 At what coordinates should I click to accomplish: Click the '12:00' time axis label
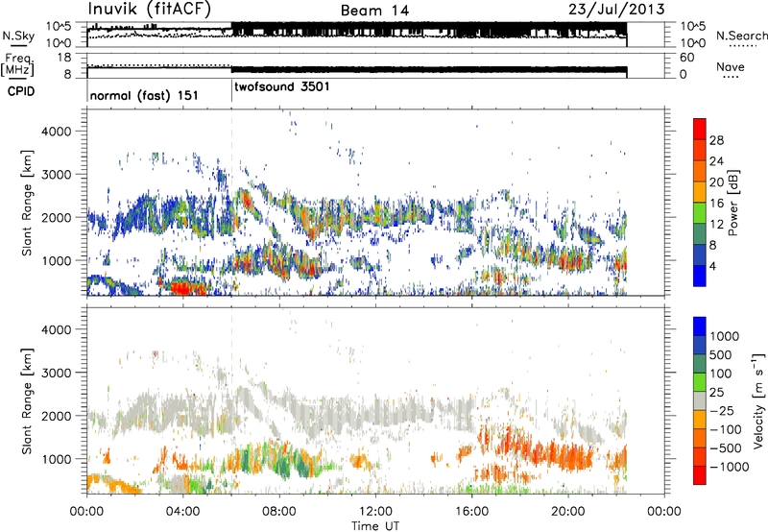tap(375, 512)
